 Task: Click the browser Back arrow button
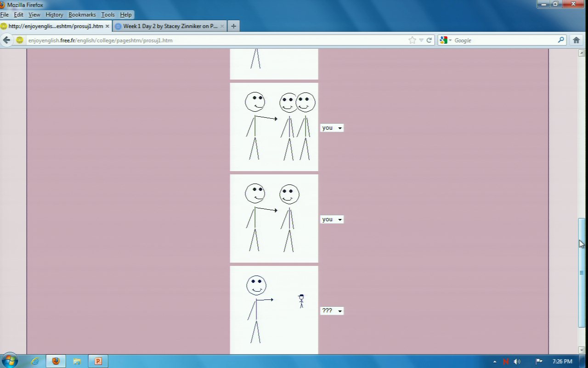coord(6,40)
